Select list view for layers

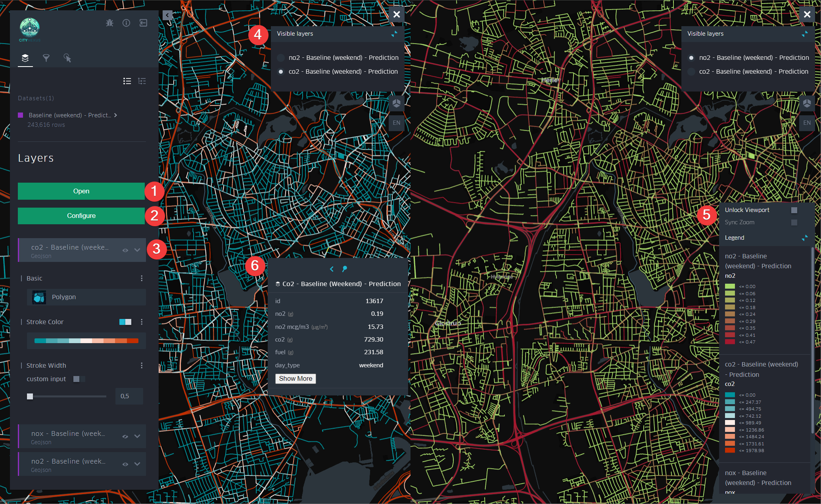point(127,81)
